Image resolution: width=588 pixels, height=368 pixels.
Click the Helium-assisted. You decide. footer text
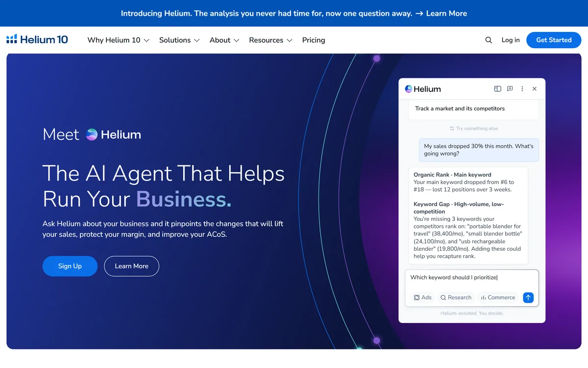pos(472,313)
